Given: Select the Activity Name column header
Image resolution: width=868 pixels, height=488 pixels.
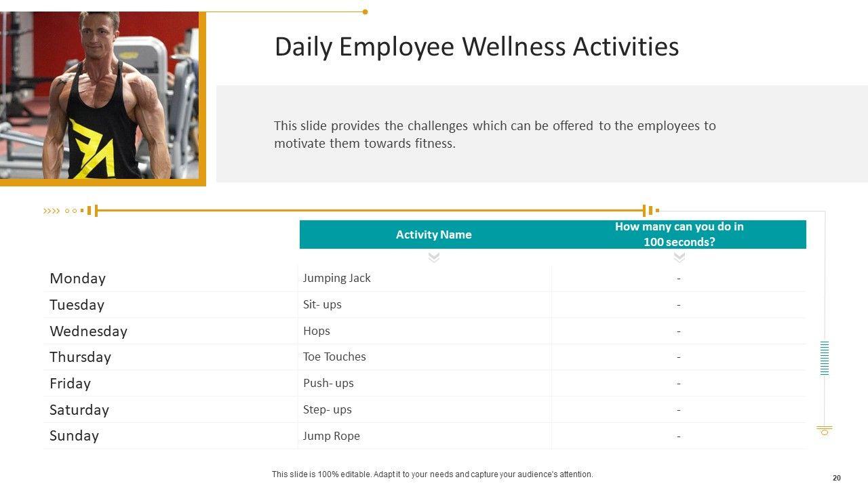Looking at the screenshot, I should [x=433, y=235].
